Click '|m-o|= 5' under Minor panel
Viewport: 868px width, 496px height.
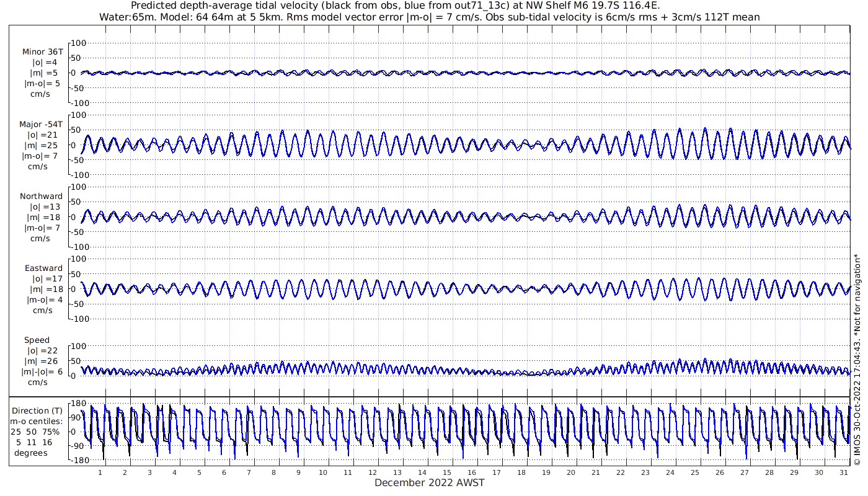point(42,84)
